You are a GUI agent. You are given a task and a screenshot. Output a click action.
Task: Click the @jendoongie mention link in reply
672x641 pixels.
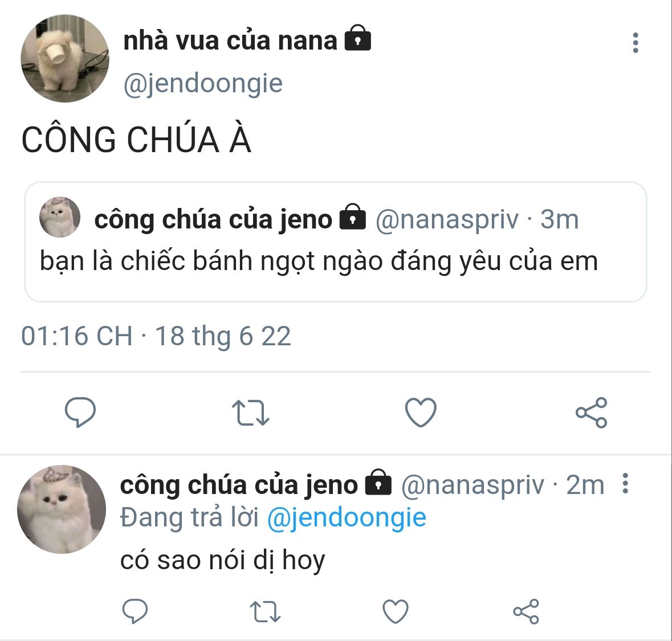pyautogui.click(x=347, y=517)
